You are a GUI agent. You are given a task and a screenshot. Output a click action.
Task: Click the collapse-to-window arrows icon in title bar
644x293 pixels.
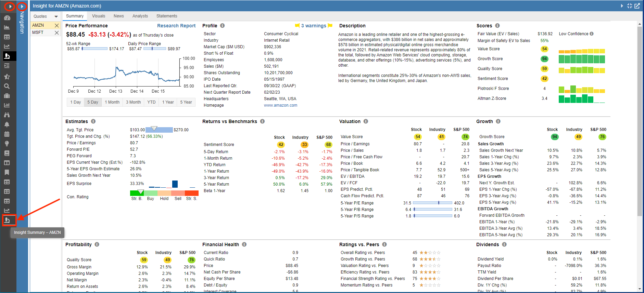[x=630, y=6]
